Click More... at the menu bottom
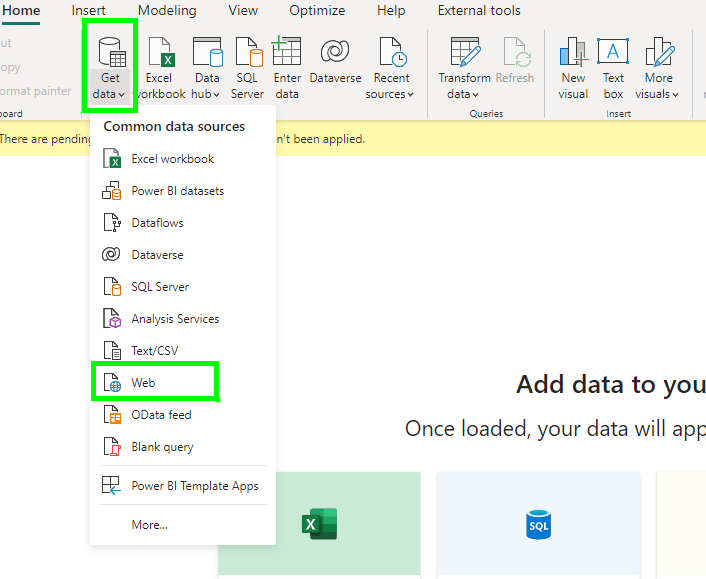 tap(183, 525)
